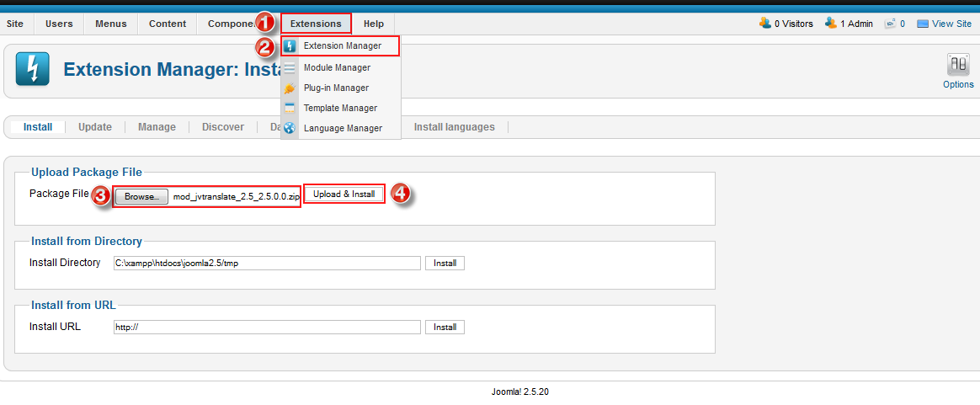Click into the Install URL field
The height and width of the screenshot is (405, 980).
click(267, 327)
